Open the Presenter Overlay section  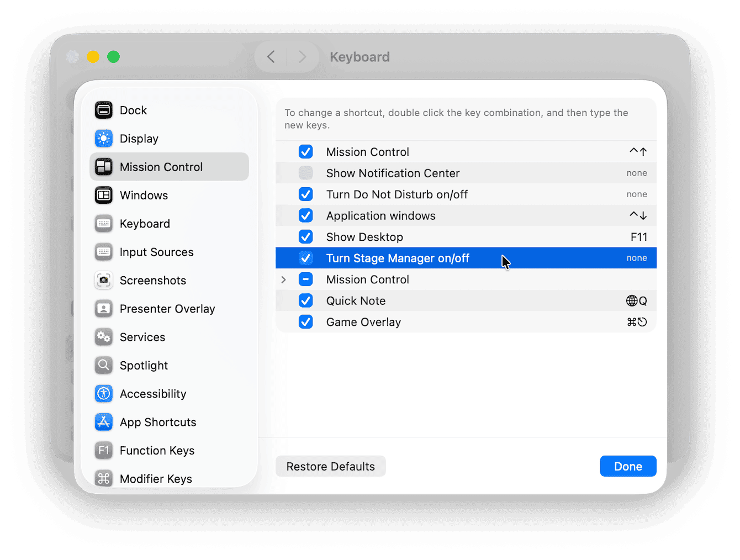coord(167,309)
